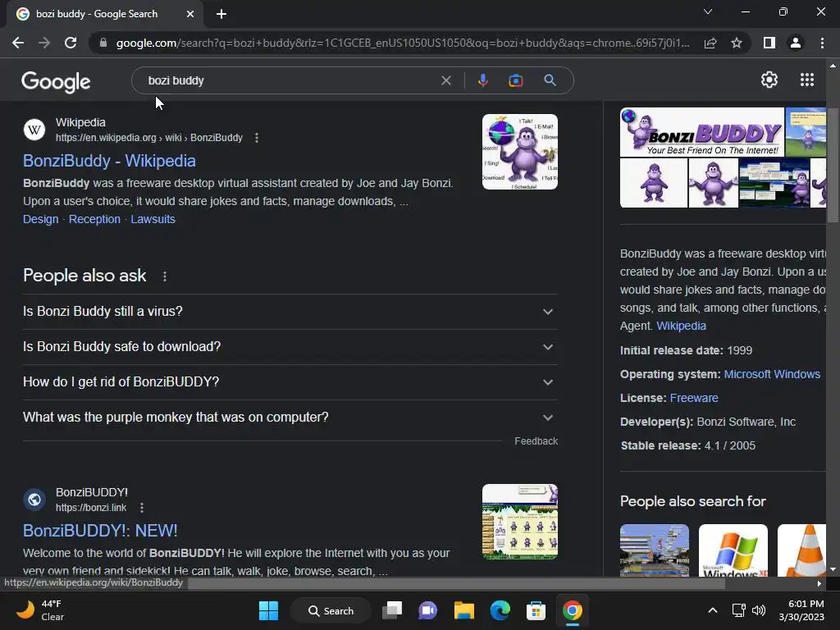Click the horizontal scrollbar at the page bottom
The height and width of the screenshot is (630, 840).
[x=455, y=584]
